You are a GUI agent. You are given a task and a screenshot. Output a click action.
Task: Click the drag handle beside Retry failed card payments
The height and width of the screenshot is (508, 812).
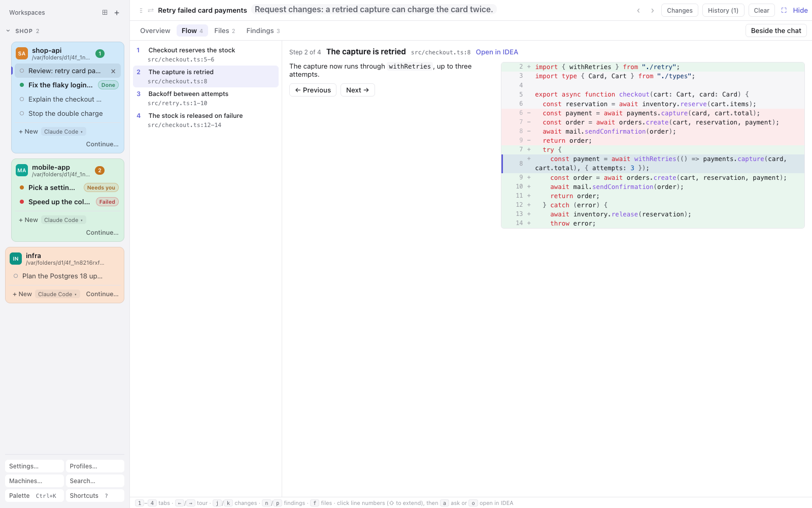[x=141, y=10]
